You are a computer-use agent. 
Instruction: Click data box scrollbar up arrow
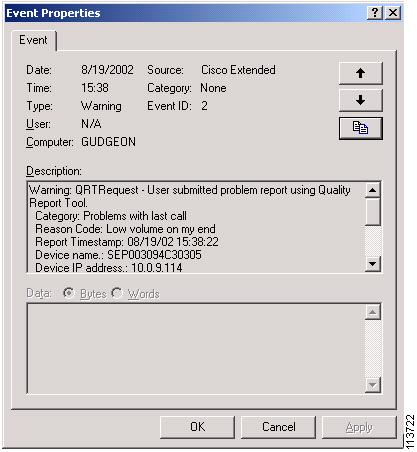point(373,312)
